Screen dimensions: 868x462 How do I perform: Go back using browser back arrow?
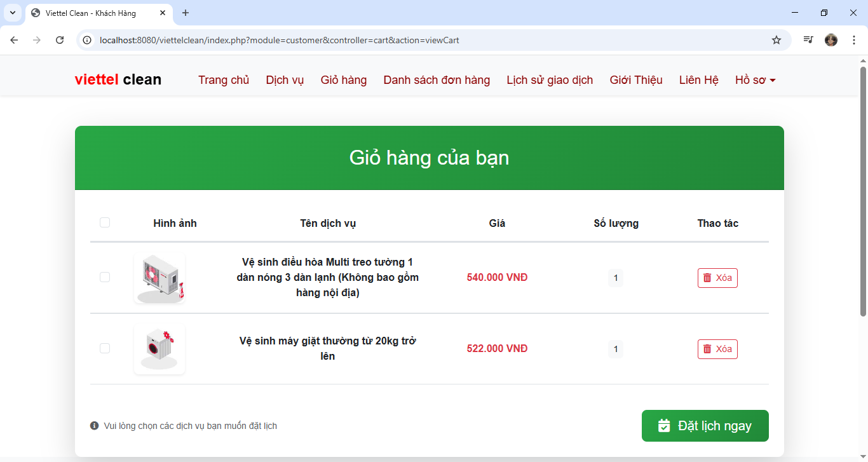pos(14,40)
